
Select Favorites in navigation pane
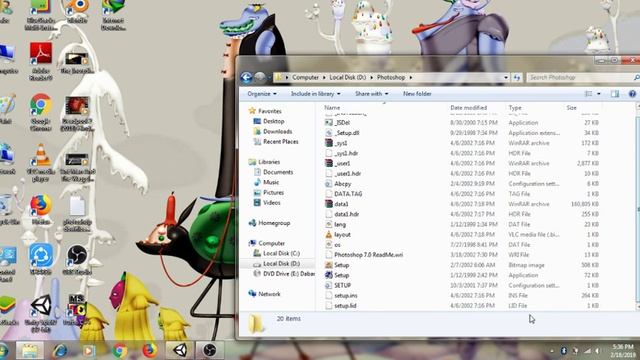point(270,111)
